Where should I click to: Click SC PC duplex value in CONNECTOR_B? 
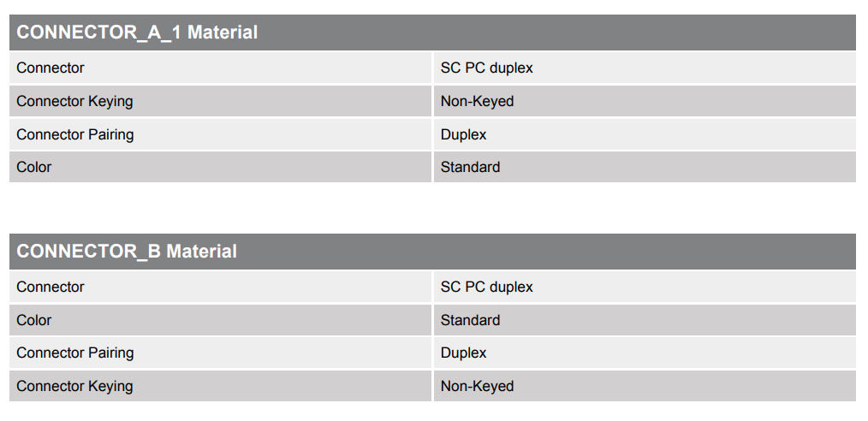click(486, 288)
